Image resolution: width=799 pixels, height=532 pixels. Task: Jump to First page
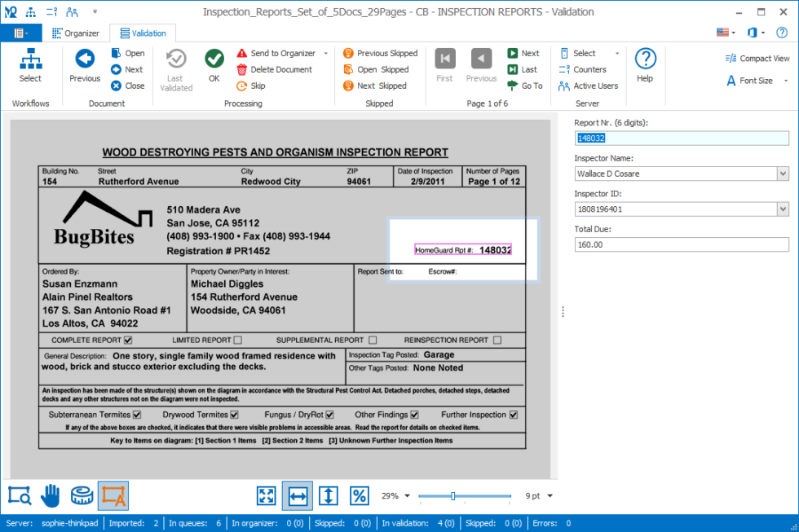(444, 66)
